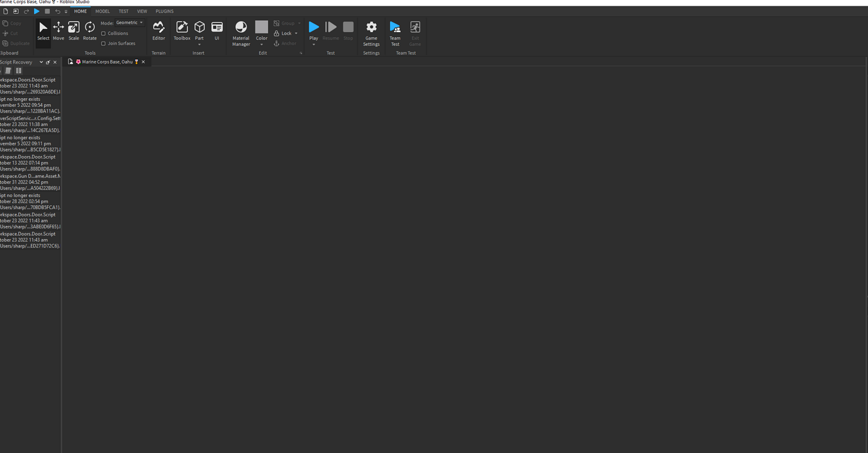868x453 pixels.
Task: Expand the Color dropdown arrow
Action: pyautogui.click(x=262, y=44)
